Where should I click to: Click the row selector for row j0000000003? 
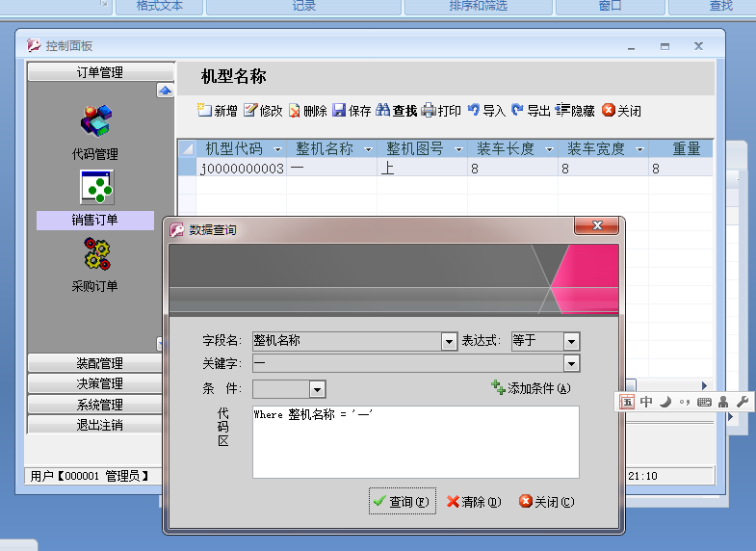[x=187, y=168]
